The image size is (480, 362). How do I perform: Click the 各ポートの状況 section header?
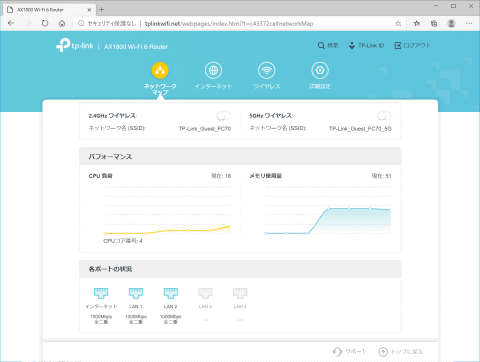pos(240,269)
